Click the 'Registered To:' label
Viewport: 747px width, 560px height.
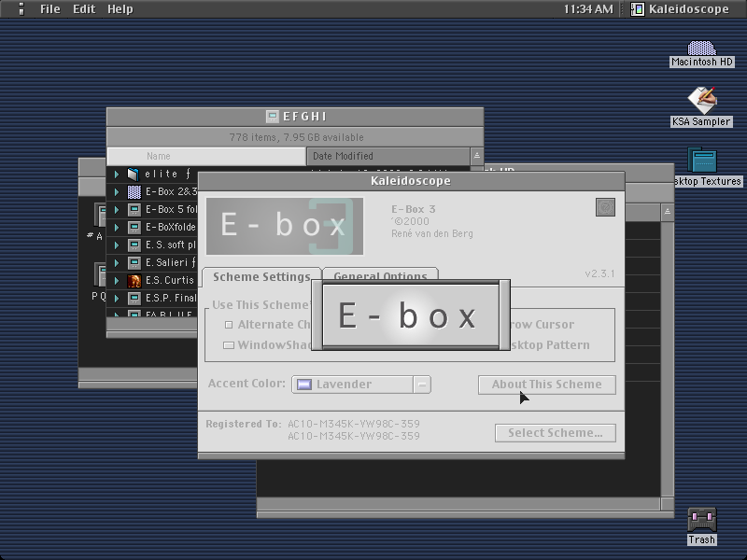[244, 424]
